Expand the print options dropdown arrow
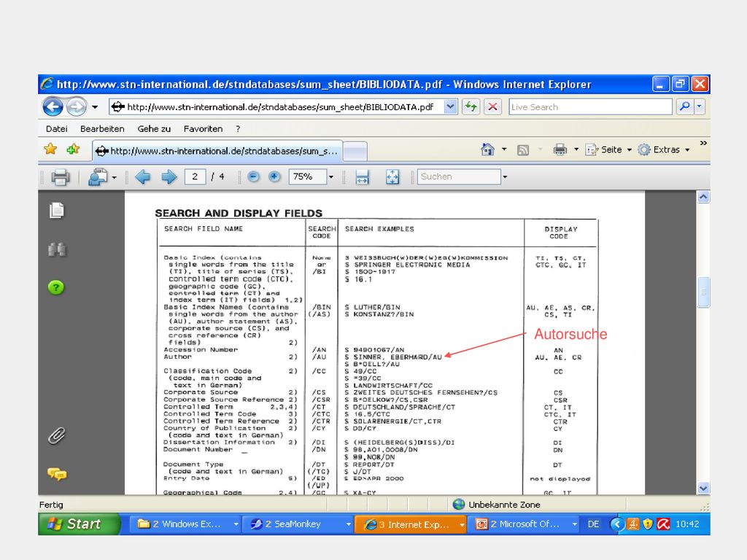The image size is (747, 560). [576, 149]
